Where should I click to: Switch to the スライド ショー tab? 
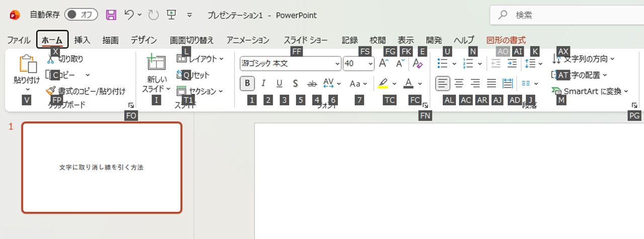pyautogui.click(x=305, y=40)
